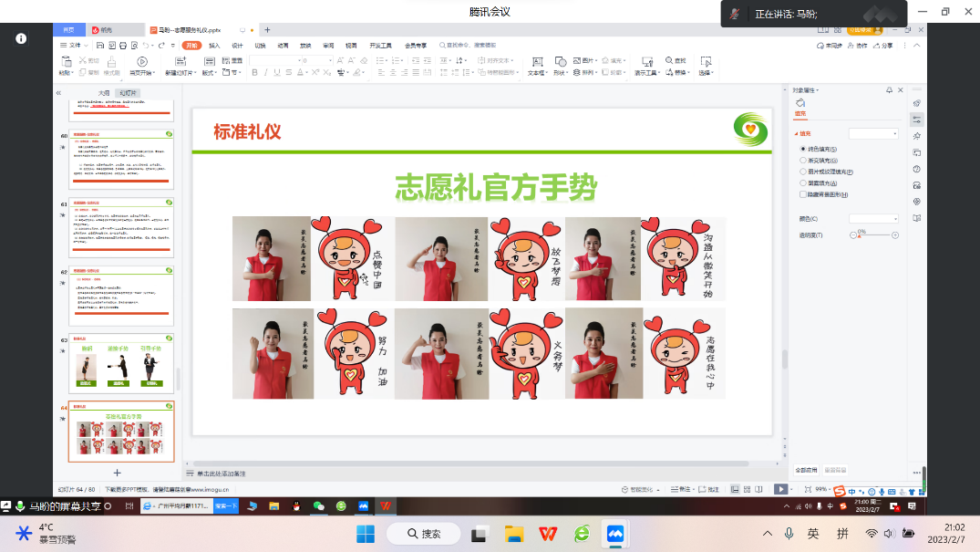Screen dimensions: 980x552
Task: Check the hide background graphics (隐藏背景图形) box
Action: [803, 194]
